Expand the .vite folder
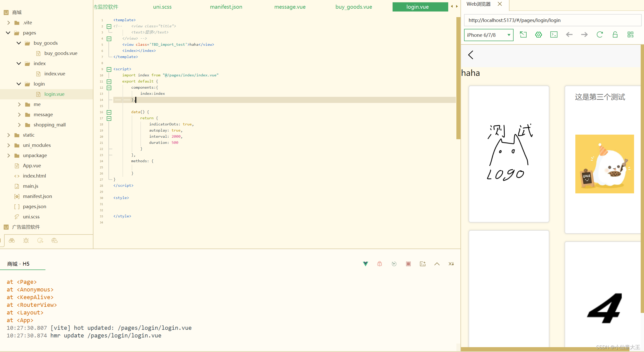 click(x=9, y=22)
